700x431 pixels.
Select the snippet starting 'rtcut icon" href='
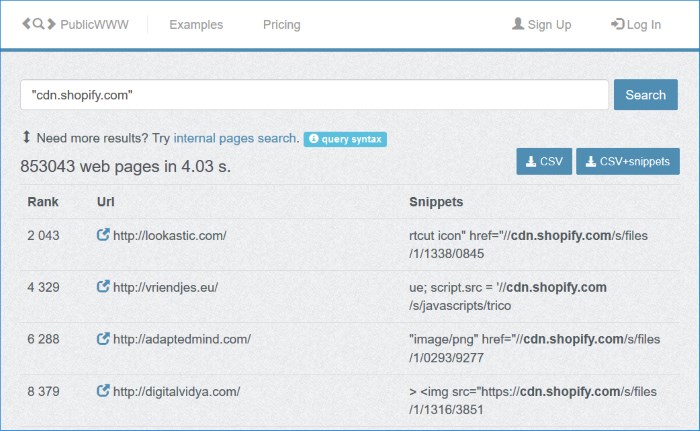[x=529, y=244]
